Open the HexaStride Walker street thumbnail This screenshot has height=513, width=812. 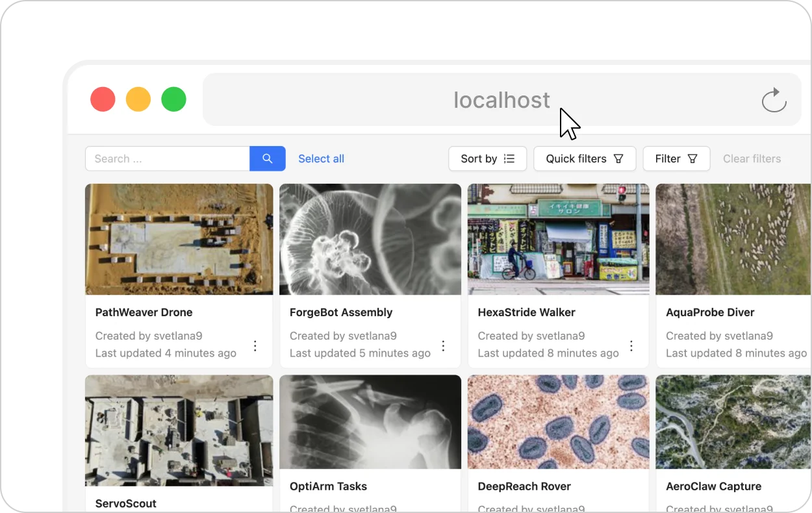559,240
